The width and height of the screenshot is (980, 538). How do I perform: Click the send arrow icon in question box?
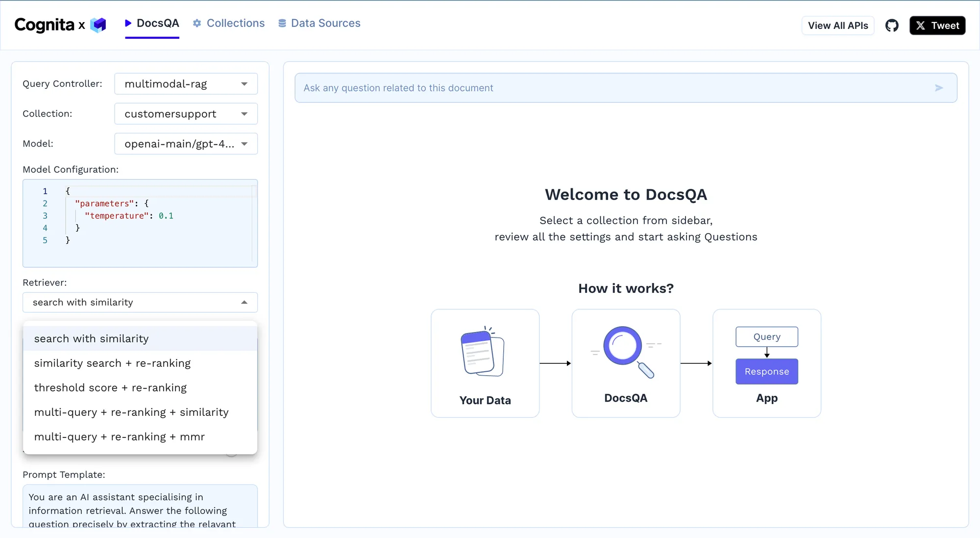(938, 88)
